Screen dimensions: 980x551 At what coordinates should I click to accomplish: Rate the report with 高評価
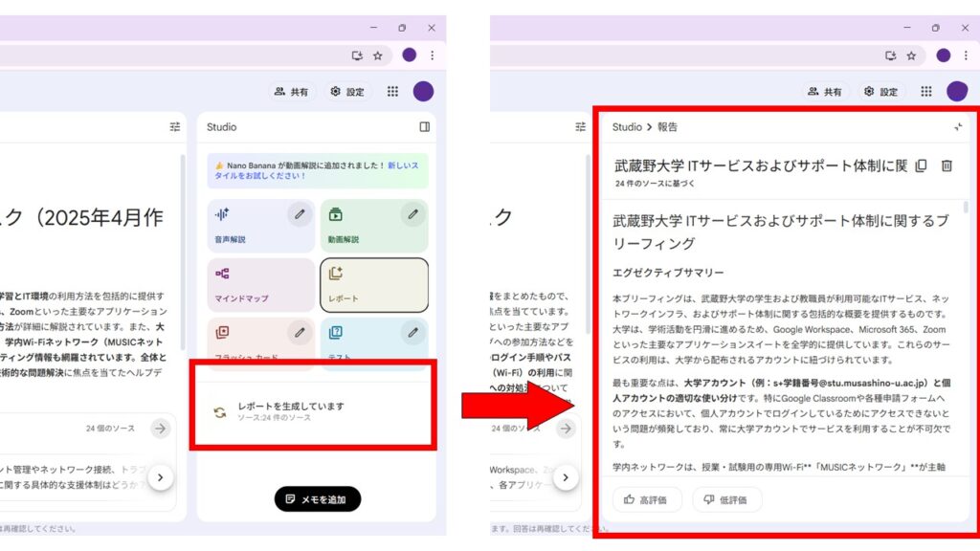pos(646,499)
